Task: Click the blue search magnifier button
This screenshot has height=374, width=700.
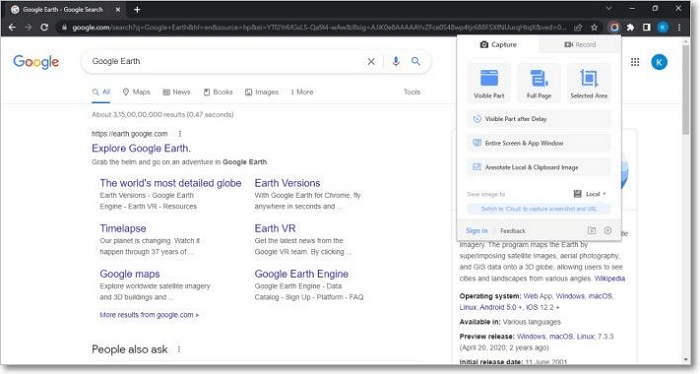Action: tap(416, 61)
